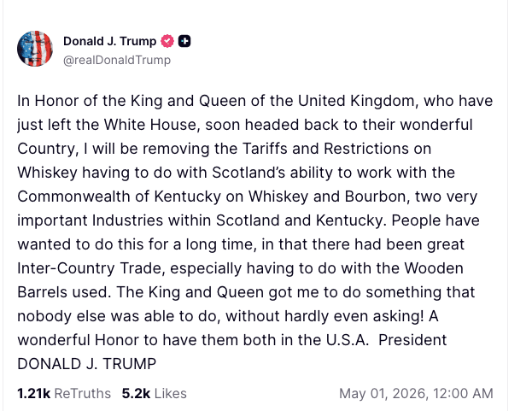Open Donald J. Trump's profile avatar
The image size is (532, 411).
(x=35, y=49)
